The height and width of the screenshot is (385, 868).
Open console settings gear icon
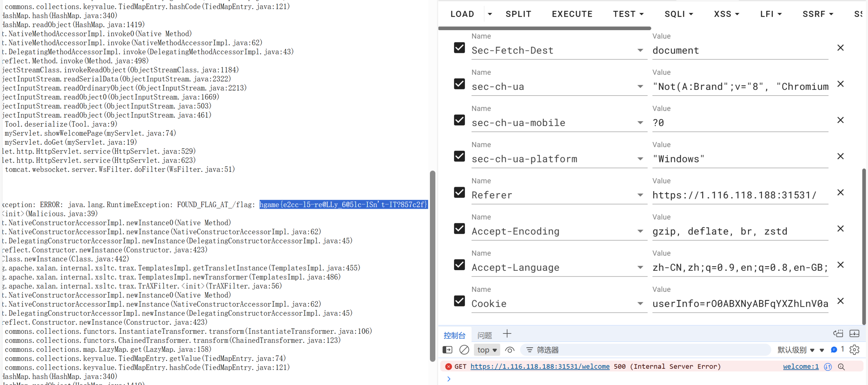[854, 350]
